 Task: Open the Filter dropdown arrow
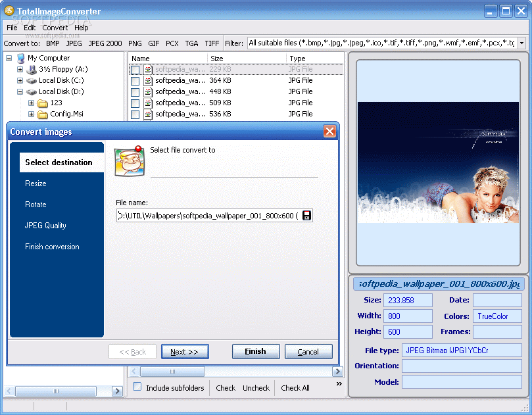522,43
